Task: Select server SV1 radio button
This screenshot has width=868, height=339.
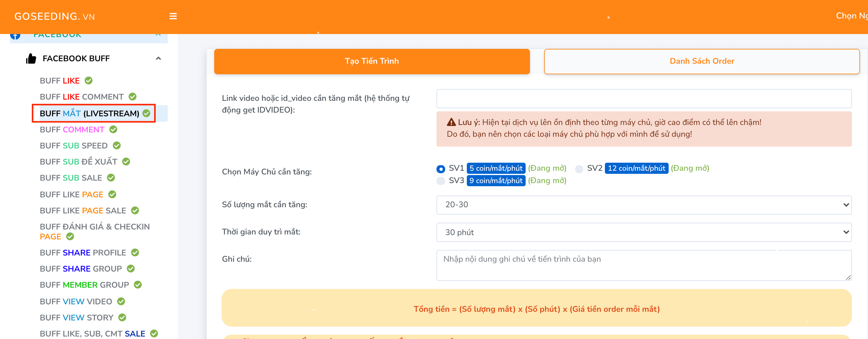Action: pos(441,169)
